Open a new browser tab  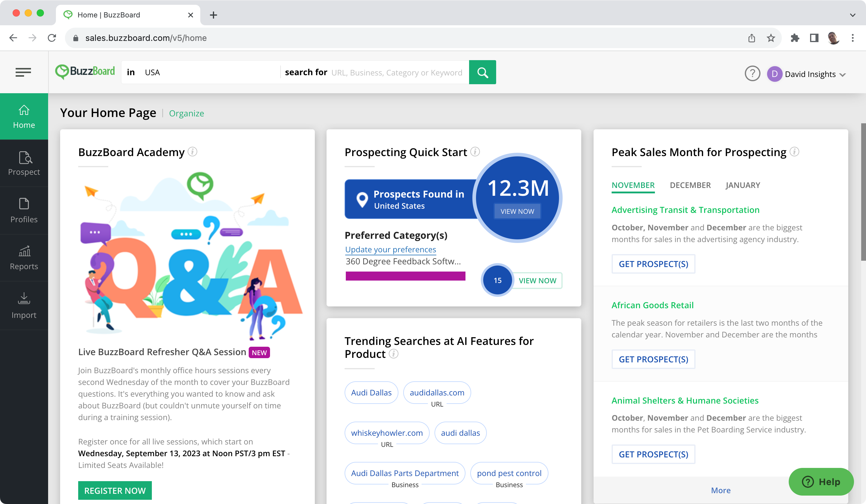point(213,15)
